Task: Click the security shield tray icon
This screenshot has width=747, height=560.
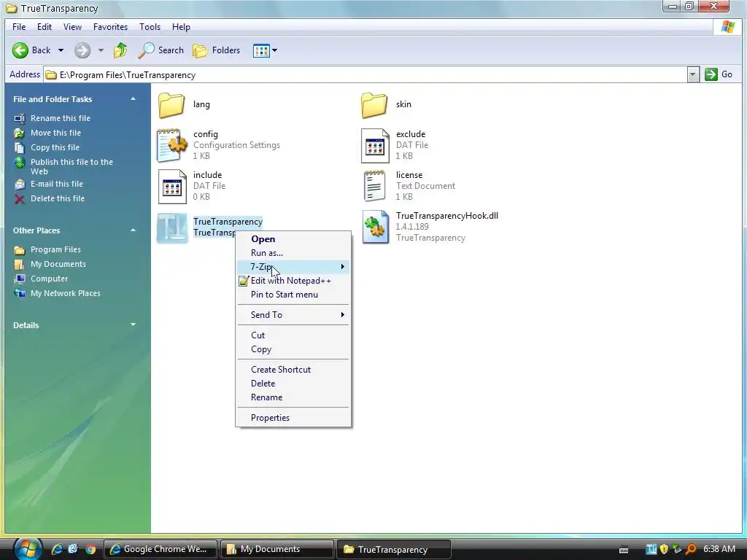Action: point(664,549)
